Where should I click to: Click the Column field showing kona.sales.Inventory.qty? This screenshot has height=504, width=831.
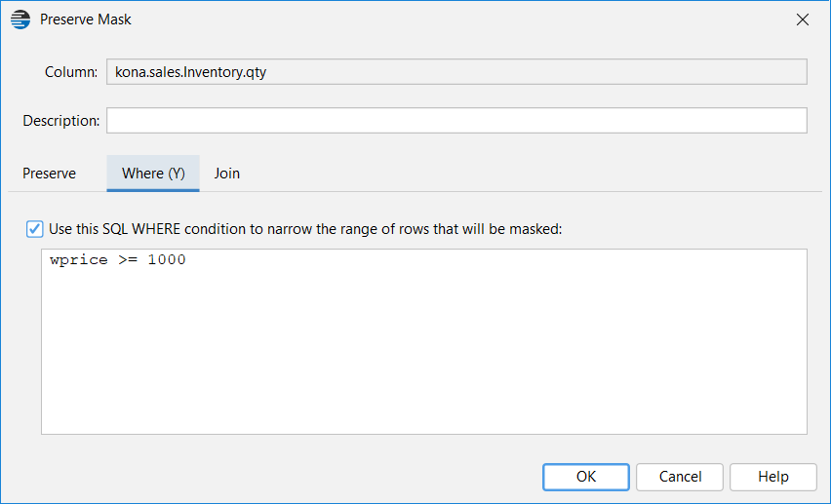click(x=456, y=71)
